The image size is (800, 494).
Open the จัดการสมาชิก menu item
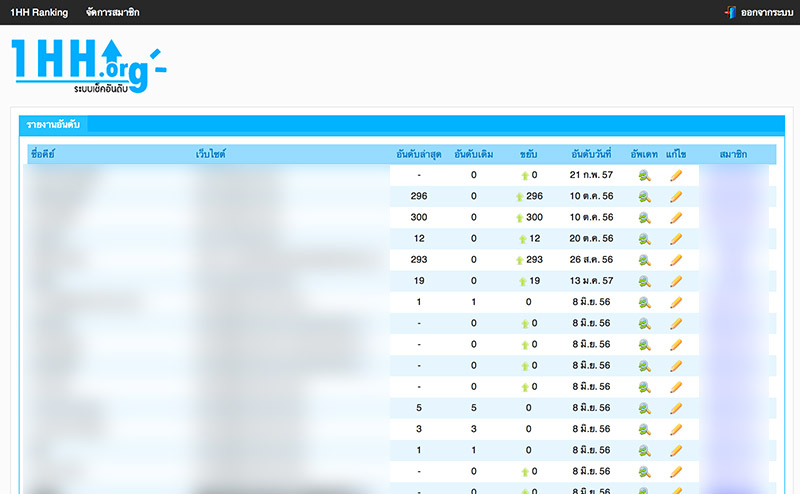click(x=111, y=12)
